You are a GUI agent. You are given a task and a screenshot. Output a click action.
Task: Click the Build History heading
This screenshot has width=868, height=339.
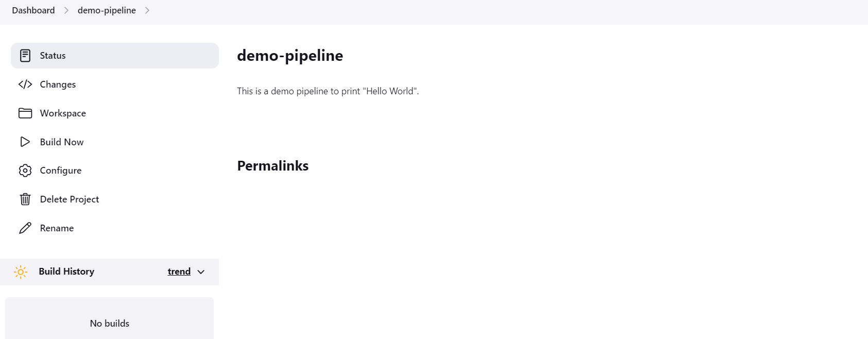66,272
